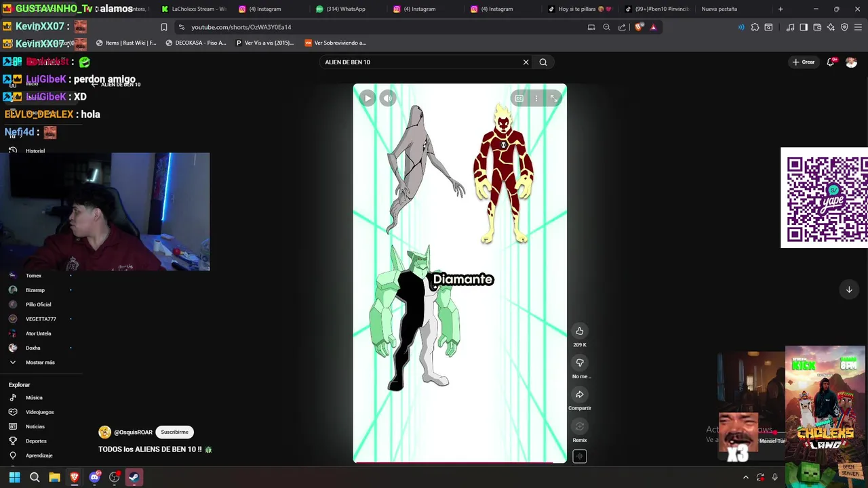Open Ver Vis a vis (2015) bookmark

(264, 43)
